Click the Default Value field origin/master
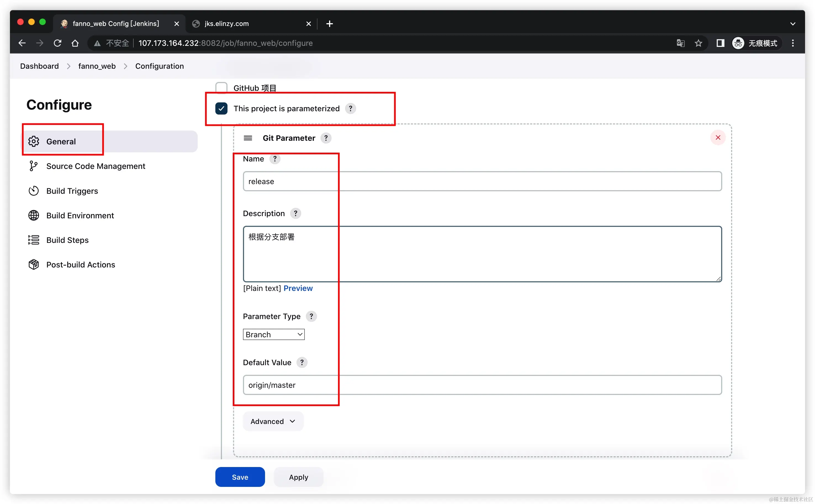 click(482, 385)
